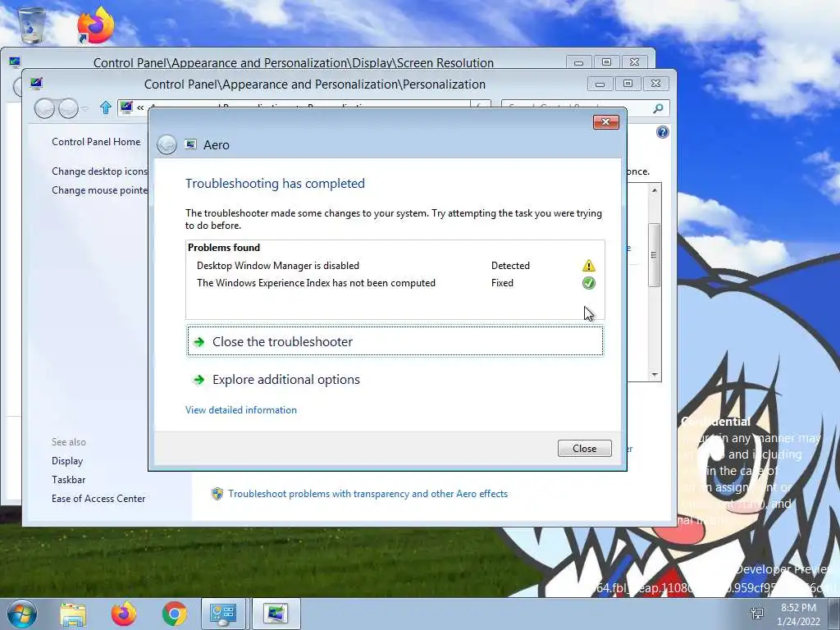
Task: Click the yellow warning icon beside Detected
Action: (x=589, y=266)
